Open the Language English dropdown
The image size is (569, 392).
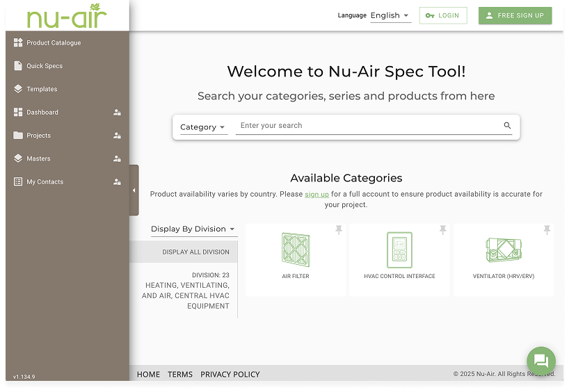(x=390, y=15)
